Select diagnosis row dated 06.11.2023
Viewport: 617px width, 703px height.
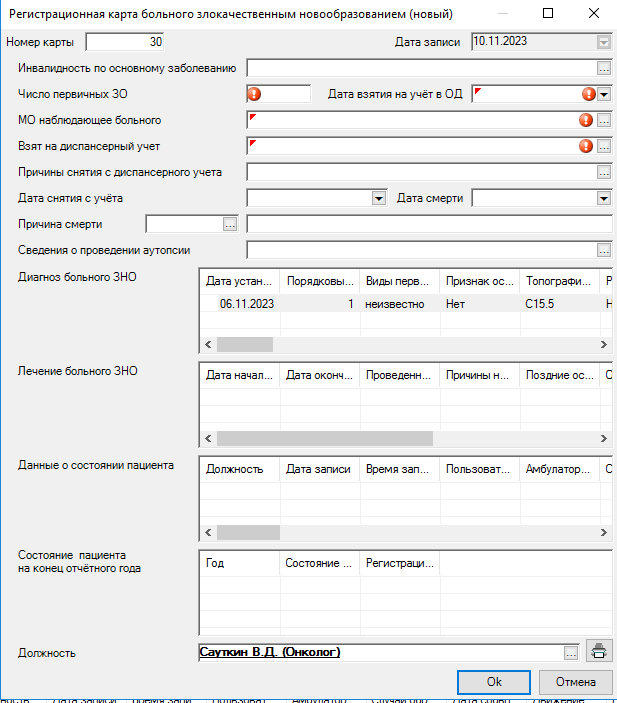(405, 304)
